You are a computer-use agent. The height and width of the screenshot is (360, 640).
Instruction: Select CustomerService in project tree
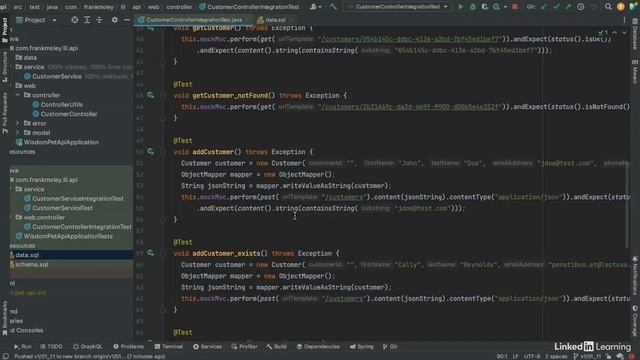[57, 76]
